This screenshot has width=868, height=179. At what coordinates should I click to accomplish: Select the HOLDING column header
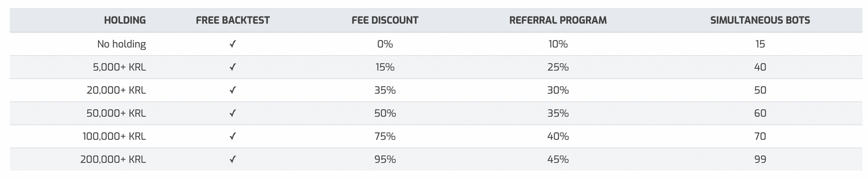pos(125,20)
